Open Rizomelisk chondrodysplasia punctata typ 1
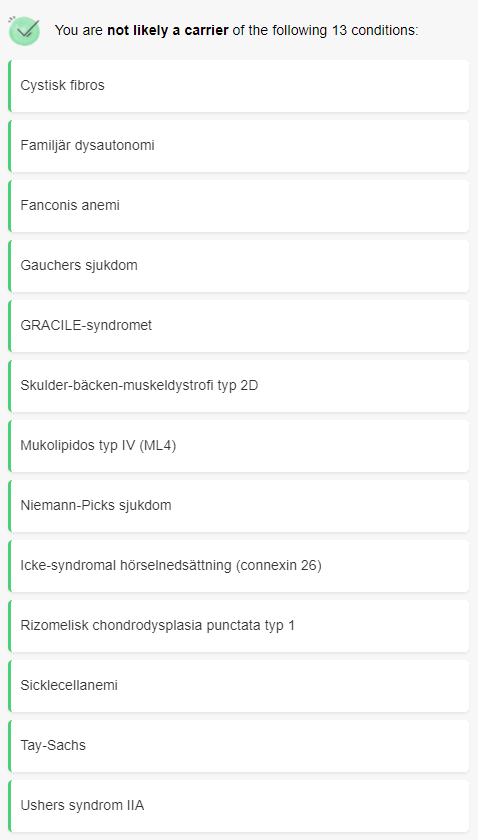 tap(239, 626)
